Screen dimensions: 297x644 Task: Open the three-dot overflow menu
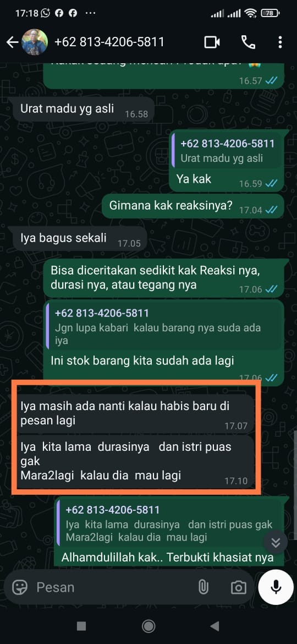click(280, 42)
